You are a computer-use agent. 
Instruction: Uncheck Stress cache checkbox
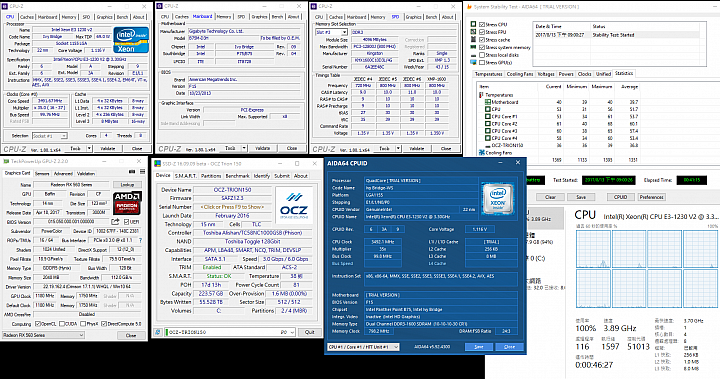coord(482,40)
